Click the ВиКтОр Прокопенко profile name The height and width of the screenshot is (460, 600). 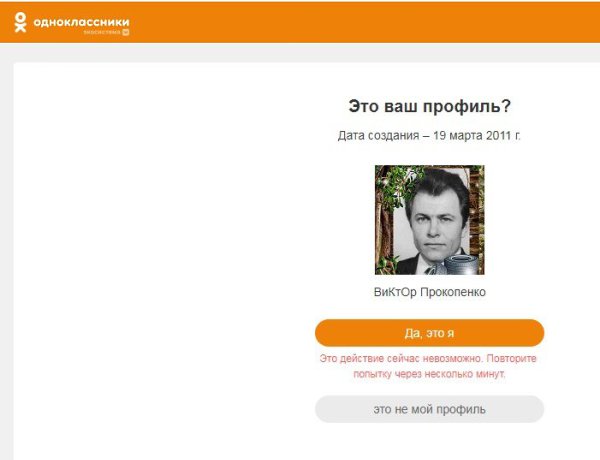(x=429, y=292)
